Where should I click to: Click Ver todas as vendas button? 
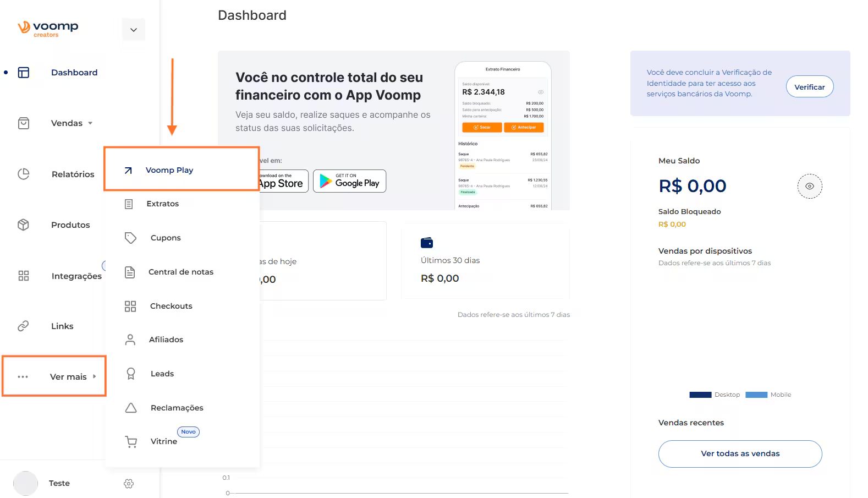(740, 454)
